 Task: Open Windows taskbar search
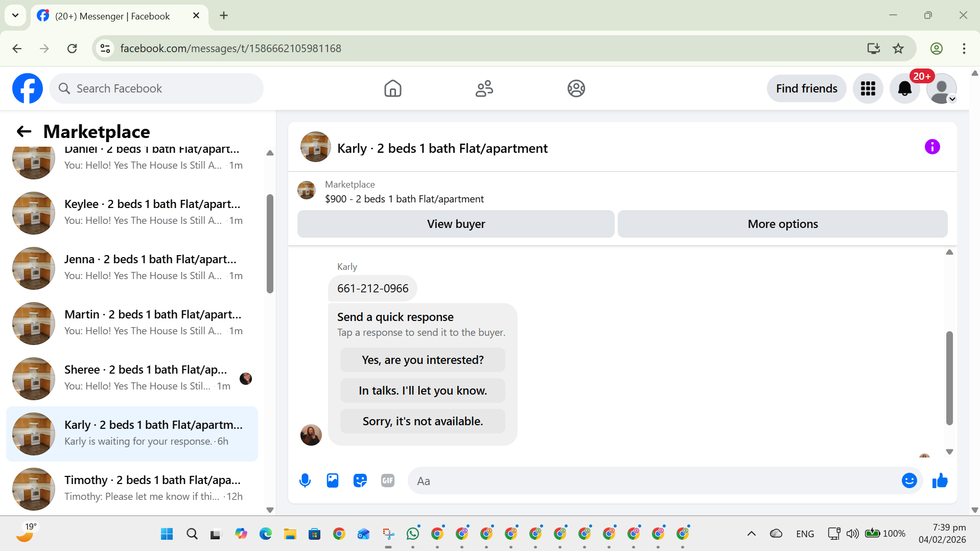point(192,534)
